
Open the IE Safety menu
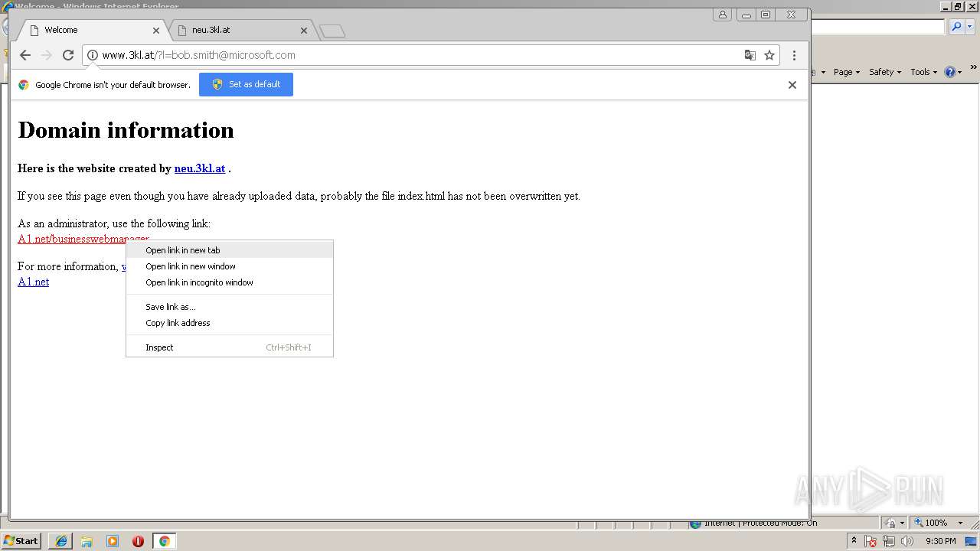[884, 72]
